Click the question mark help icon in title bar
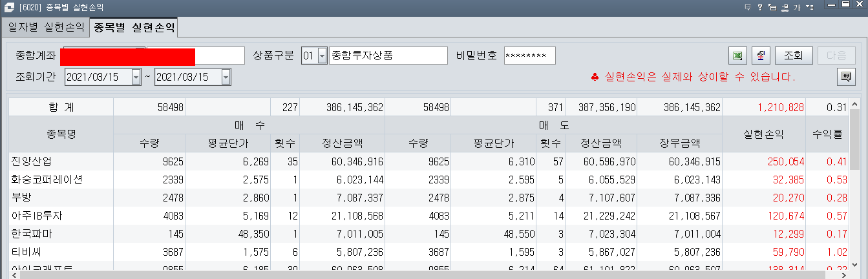This screenshot has width=868, height=279. tap(759, 6)
